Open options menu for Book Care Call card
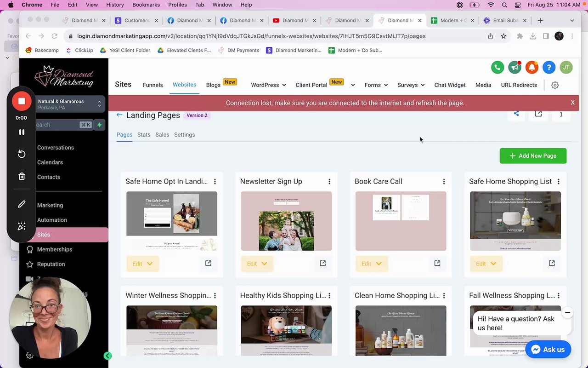Viewport: 588px width, 368px height. [444, 182]
